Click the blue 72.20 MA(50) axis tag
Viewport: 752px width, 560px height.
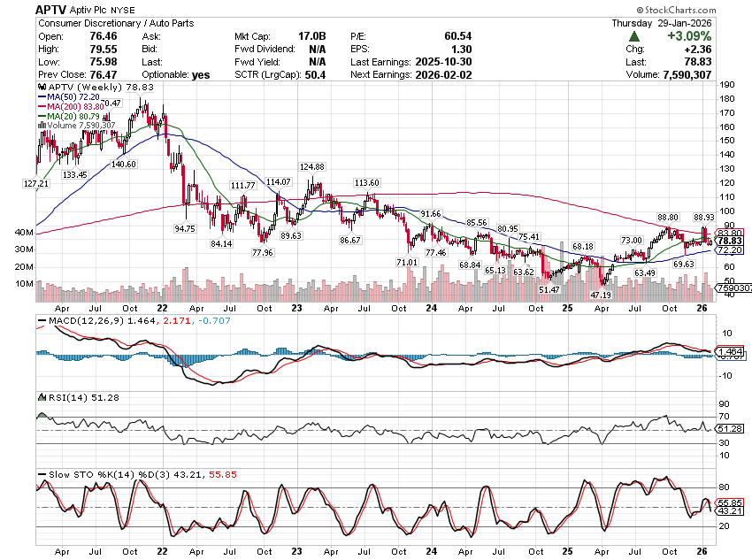[x=730, y=250]
